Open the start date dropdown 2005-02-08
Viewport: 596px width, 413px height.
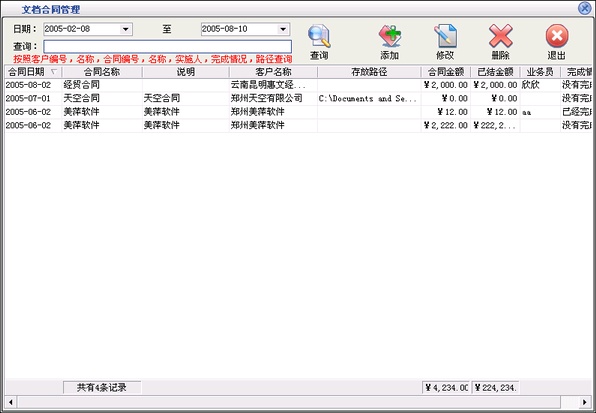pyautogui.click(x=125, y=29)
